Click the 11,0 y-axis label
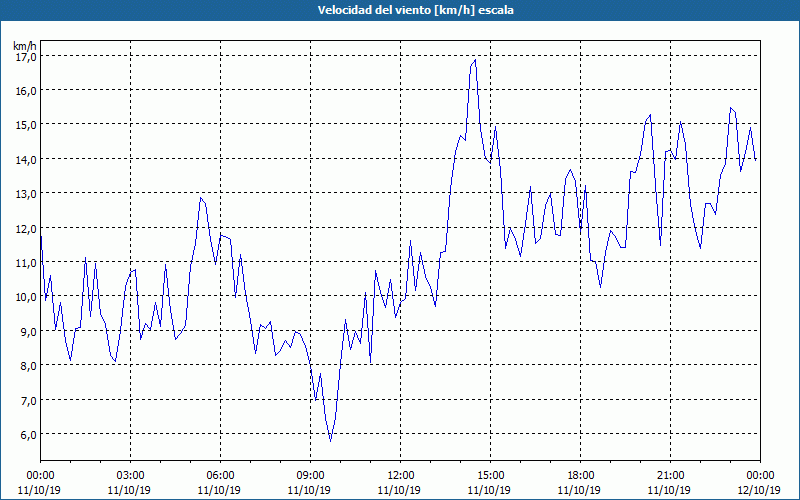The image size is (800, 500). [26, 263]
